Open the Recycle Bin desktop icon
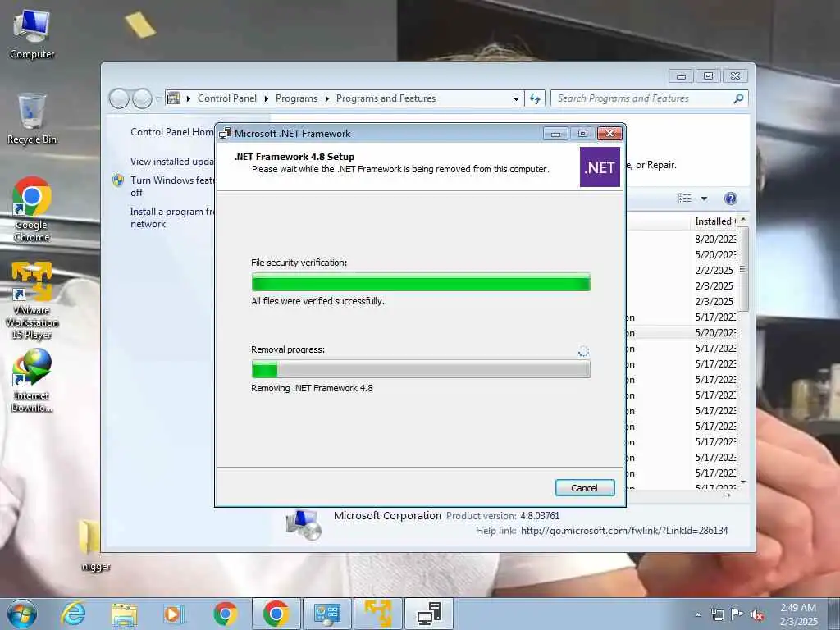This screenshot has height=630, width=840. [x=32, y=119]
